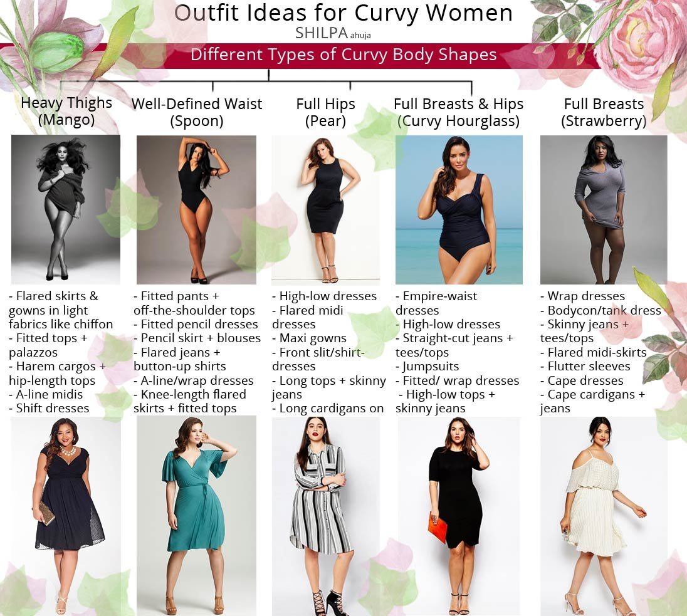This screenshot has width=687, height=616.
Task: Open the white cold-shoulder dress photo
Action: click(603, 516)
